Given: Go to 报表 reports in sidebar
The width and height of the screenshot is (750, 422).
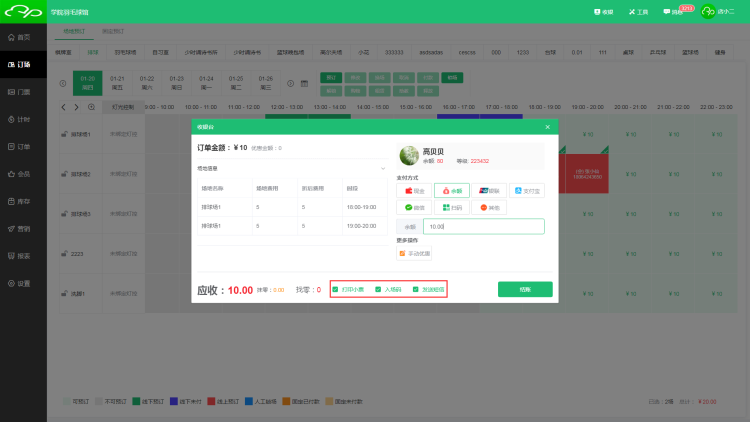Looking at the screenshot, I should (x=18, y=255).
